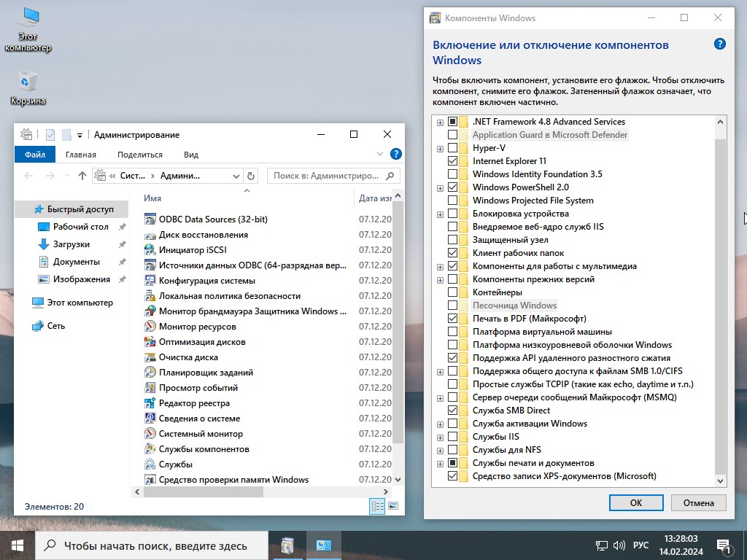Click the taskbar search box
Viewport: 747px width, 560px height.
click(152, 545)
